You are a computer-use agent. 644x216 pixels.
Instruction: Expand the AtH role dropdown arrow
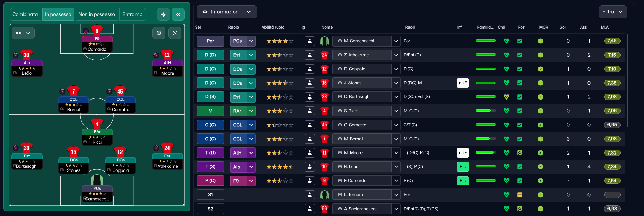(x=251, y=153)
